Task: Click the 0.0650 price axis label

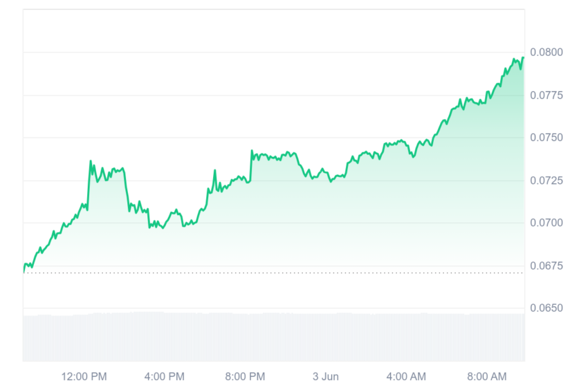Action: point(546,308)
